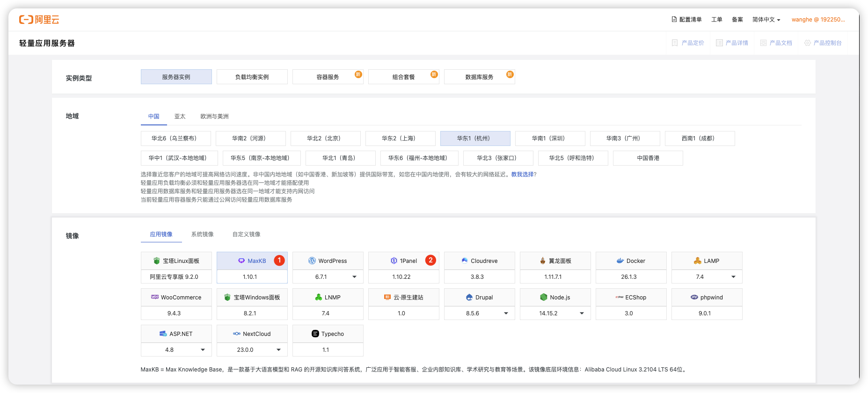Switch to the 中国 region tab
The width and height of the screenshot is (868, 393).
[x=154, y=116]
